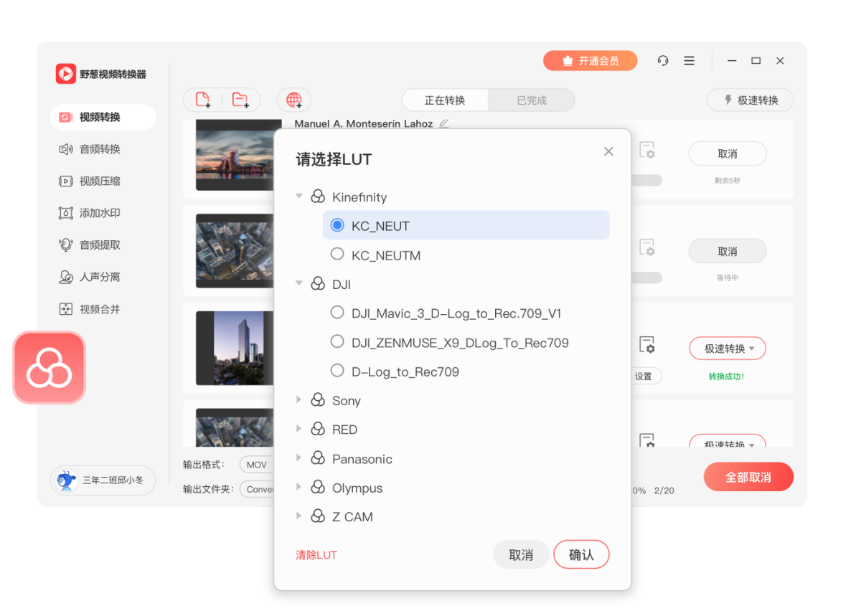Click the add file icon
Image resolution: width=861 pixels, height=616 pixels.
click(203, 100)
